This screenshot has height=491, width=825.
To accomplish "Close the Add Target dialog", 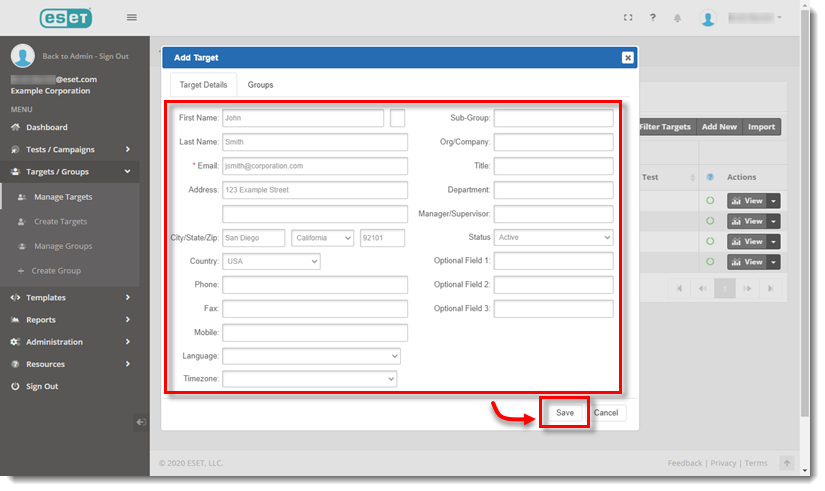I will click(627, 58).
